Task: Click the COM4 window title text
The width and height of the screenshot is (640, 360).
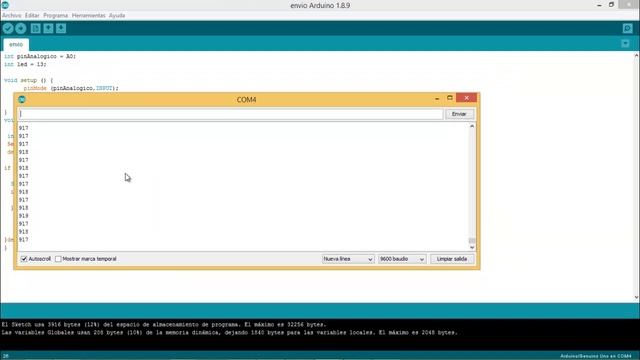Action: tap(247, 100)
